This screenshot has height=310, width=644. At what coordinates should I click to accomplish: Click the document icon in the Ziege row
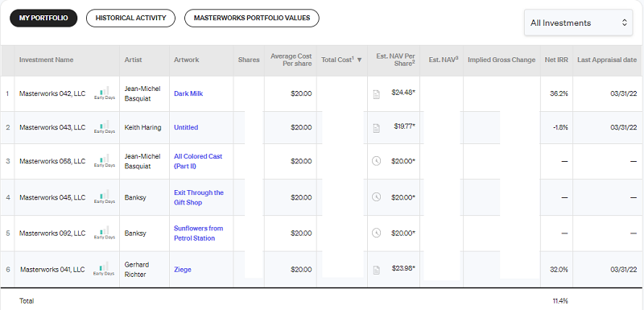pos(376,270)
